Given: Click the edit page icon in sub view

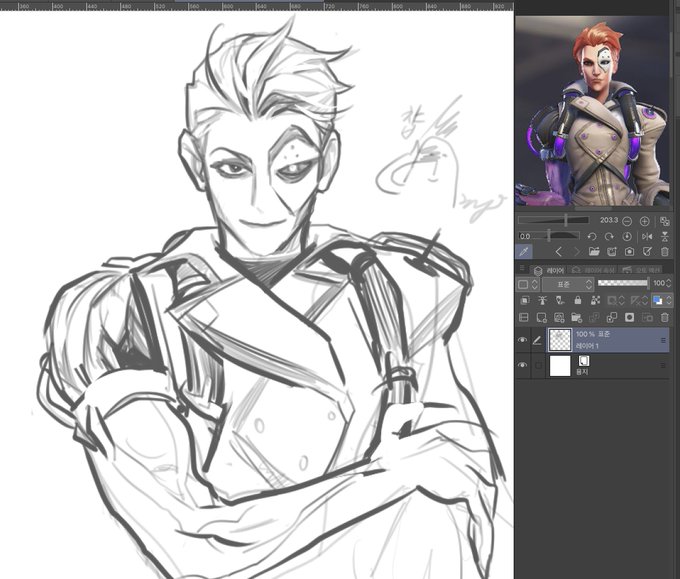Looking at the screenshot, I should [x=647, y=251].
